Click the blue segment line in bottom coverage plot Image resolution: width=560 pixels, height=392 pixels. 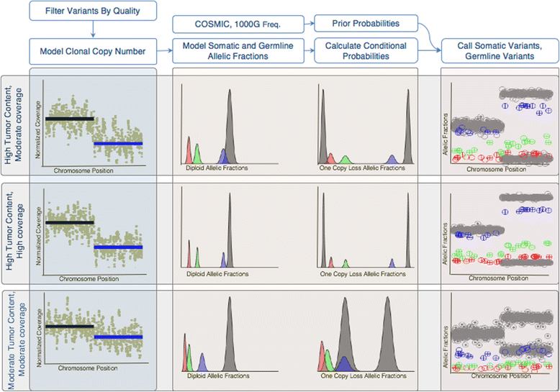[x=118, y=337]
